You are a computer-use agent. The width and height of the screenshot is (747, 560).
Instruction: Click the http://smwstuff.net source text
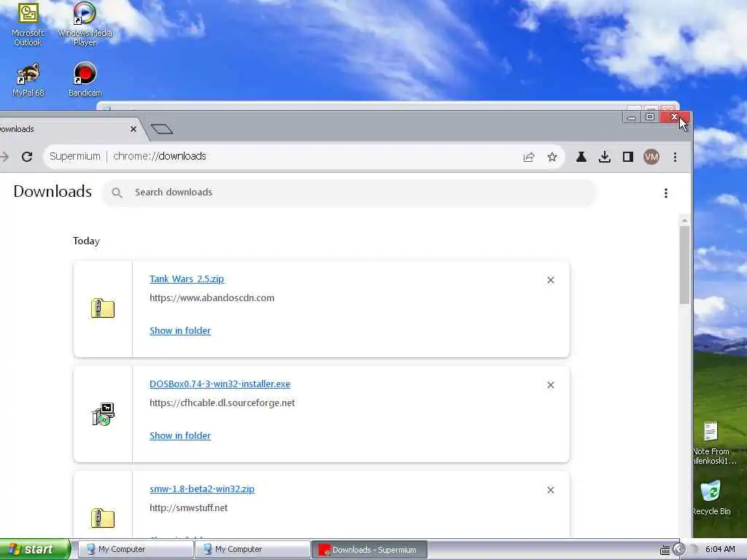pos(189,508)
